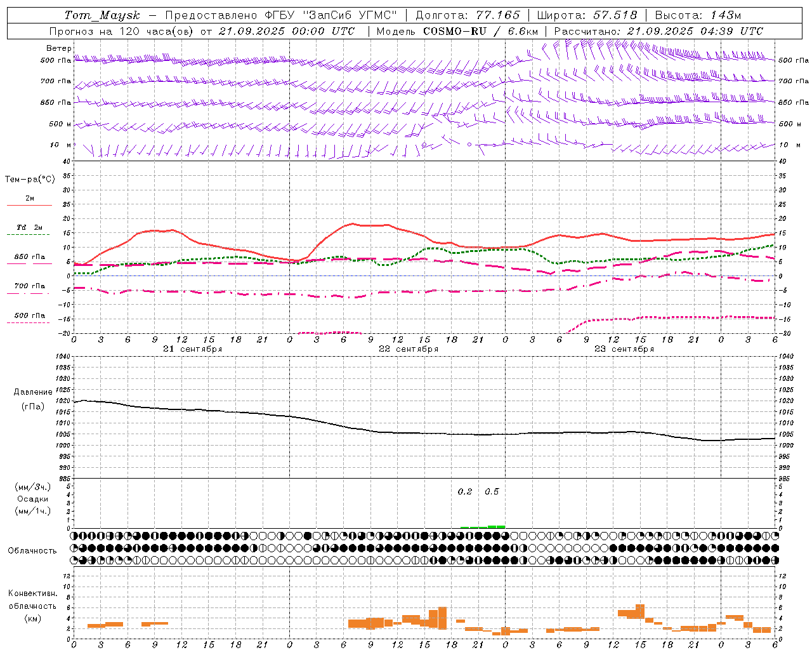Screen dimensions: 812x650
Task: Select the 22 сентября date label
Action: coord(408,349)
